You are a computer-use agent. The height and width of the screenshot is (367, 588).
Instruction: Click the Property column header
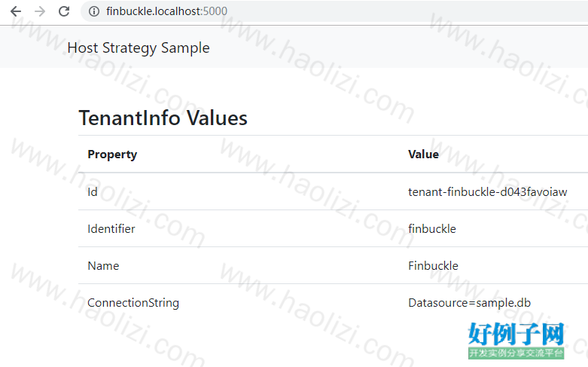pos(112,154)
